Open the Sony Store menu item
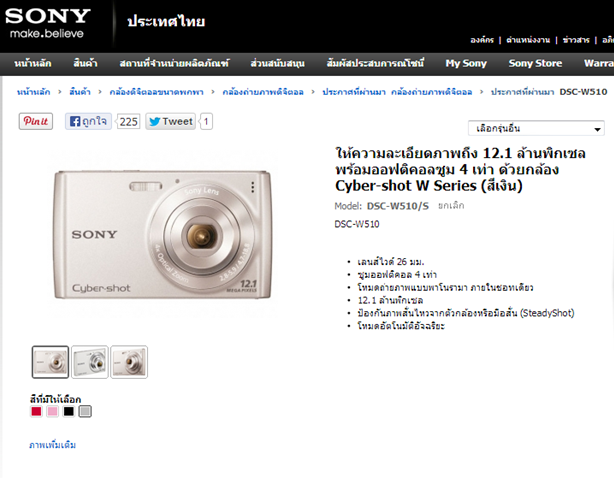 [535, 63]
